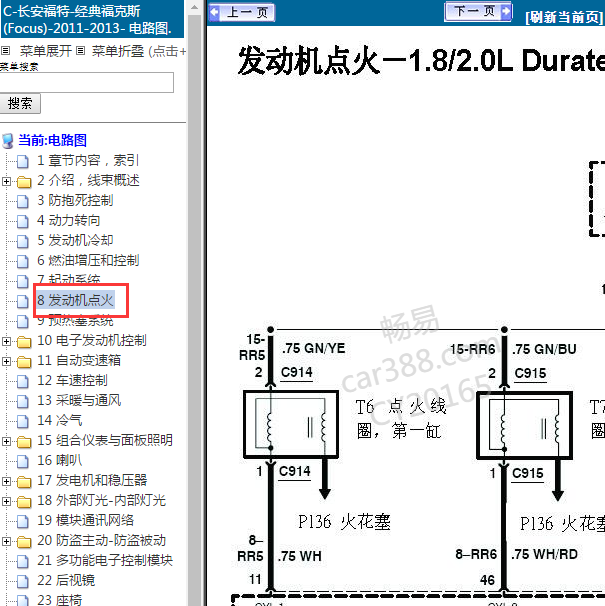
Task: Expand the 10 电子发动机控制 folder
Action: tap(6, 341)
